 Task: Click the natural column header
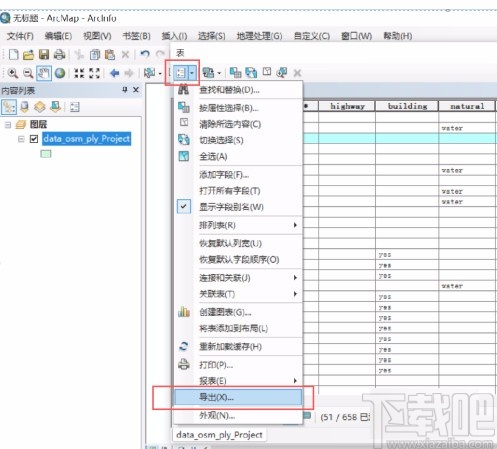pyautogui.click(x=467, y=106)
